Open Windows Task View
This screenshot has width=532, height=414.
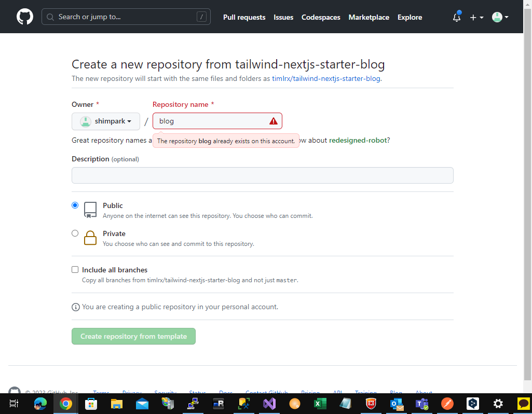tap(14, 404)
